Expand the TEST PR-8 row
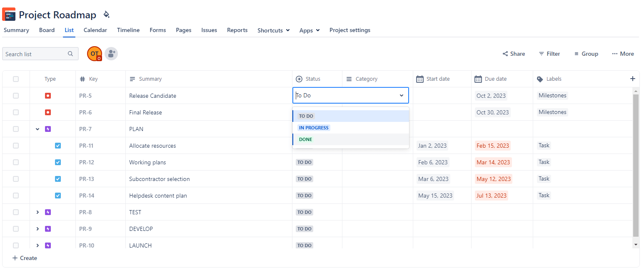The height and width of the screenshot is (270, 644). (37, 212)
